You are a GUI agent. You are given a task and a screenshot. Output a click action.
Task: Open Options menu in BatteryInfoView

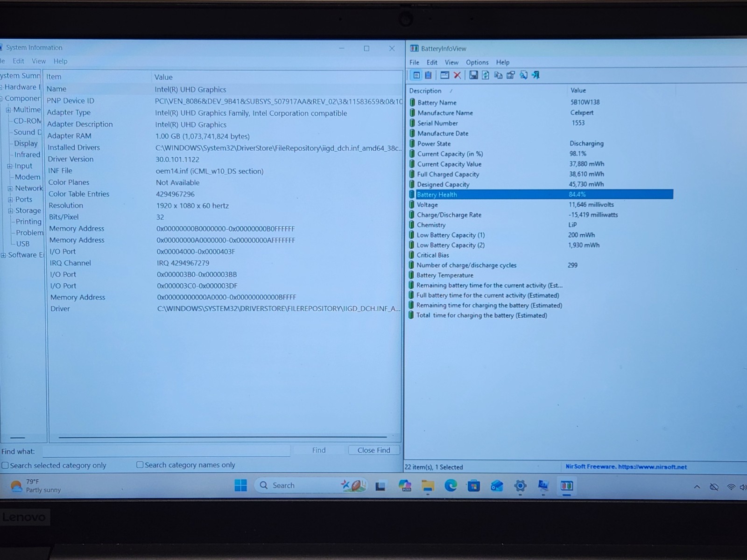tap(477, 62)
